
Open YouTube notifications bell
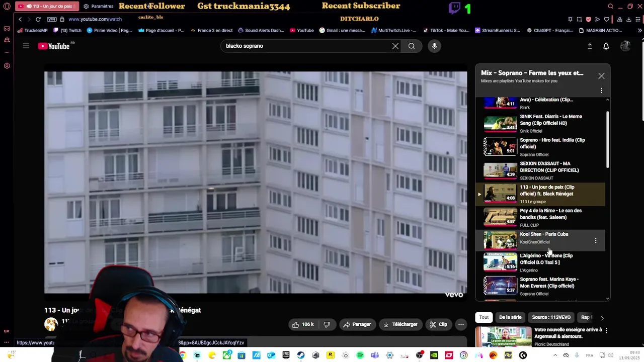pyautogui.click(x=606, y=46)
